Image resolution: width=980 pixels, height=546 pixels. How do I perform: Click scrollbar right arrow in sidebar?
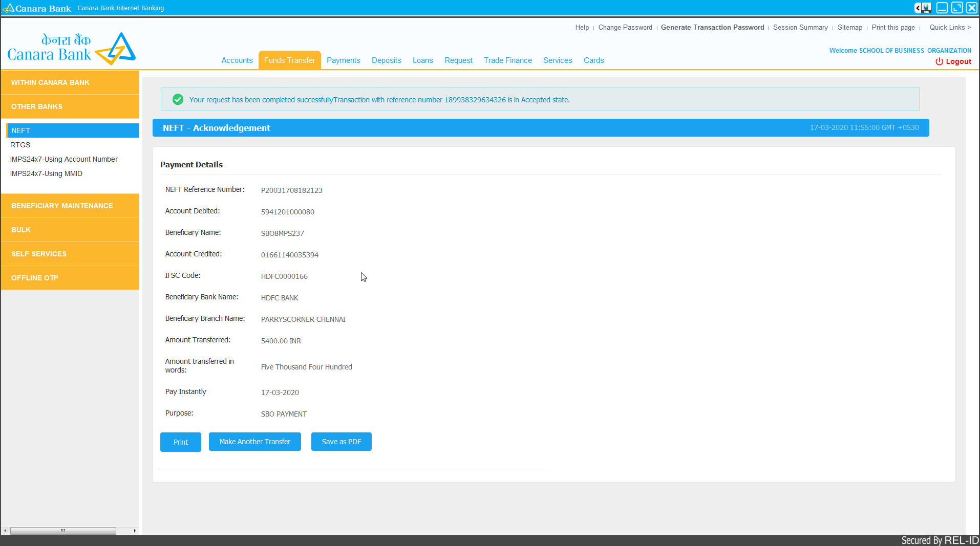coord(135,531)
